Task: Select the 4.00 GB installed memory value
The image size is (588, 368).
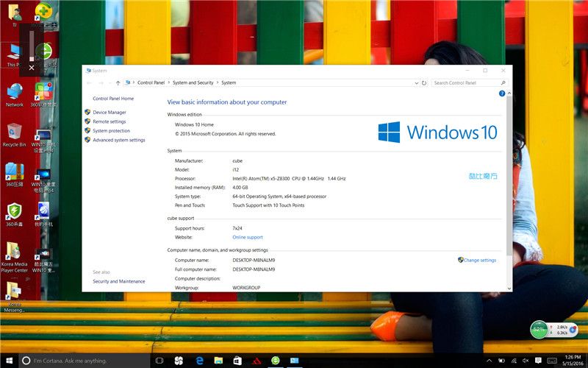Action: [240, 188]
